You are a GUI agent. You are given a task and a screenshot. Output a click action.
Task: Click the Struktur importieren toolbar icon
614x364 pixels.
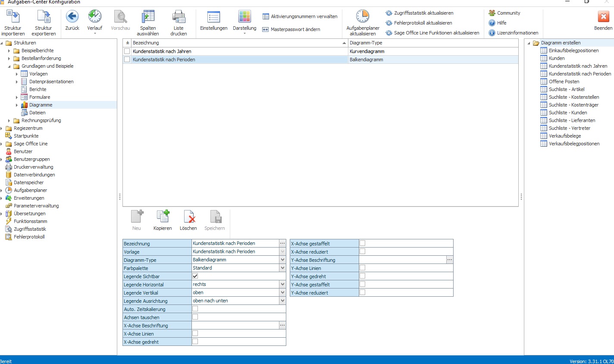pyautogui.click(x=13, y=17)
